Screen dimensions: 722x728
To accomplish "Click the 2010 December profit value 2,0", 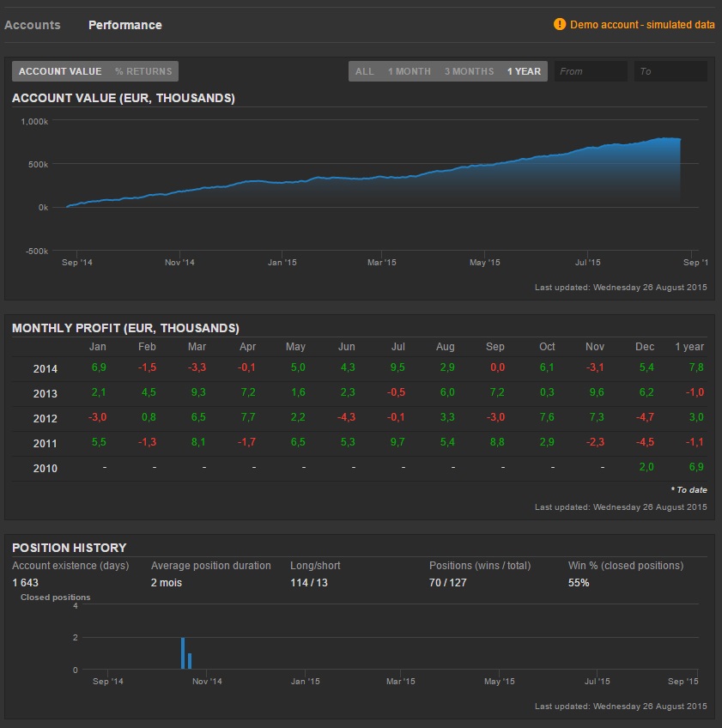I will click(645, 467).
